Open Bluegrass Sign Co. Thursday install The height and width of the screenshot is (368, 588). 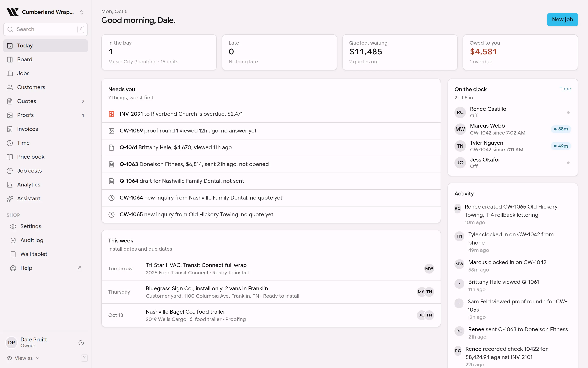pyautogui.click(x=271, y=292)
